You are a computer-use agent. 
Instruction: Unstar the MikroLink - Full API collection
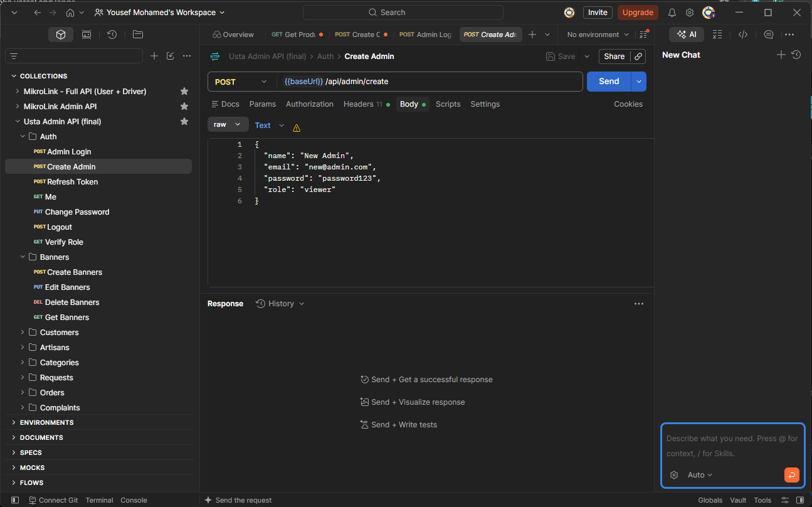point(184,91)
